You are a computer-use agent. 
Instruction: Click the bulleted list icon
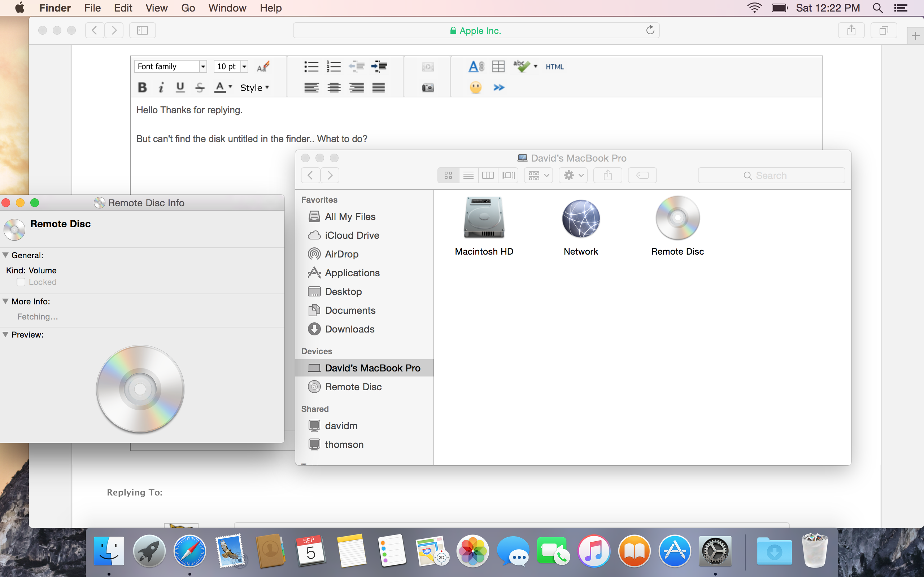(311, 66)
